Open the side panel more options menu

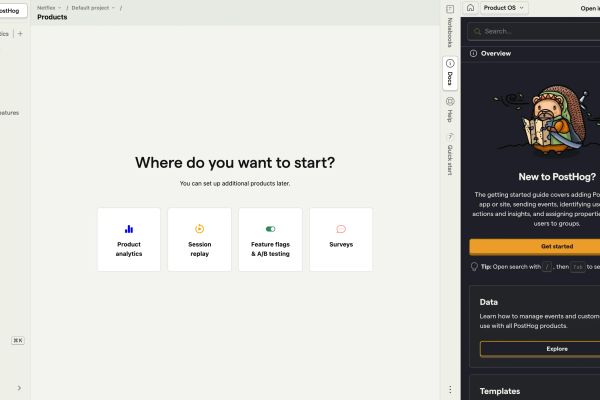click(450, 389)
